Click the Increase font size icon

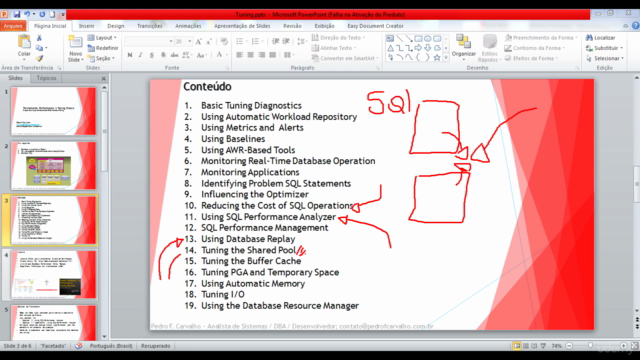pos(199,41)
